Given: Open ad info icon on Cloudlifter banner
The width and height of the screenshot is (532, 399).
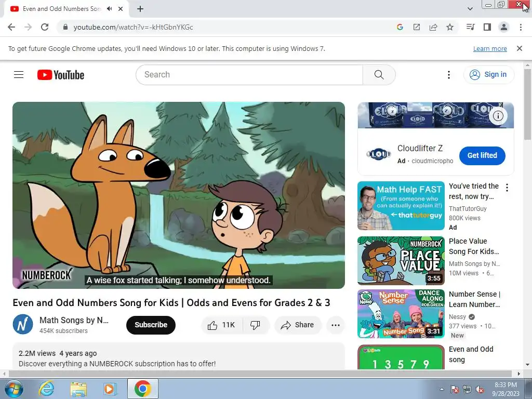Looking at the screenshot, I should [498, 116].
